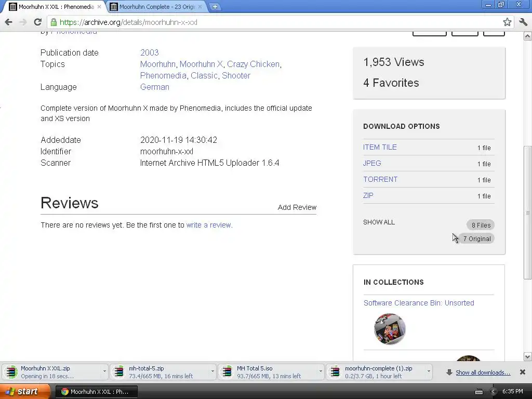Select Moorhuhn X XXL Chrome taskbar button
532x399 pixels.
point(96,392)
